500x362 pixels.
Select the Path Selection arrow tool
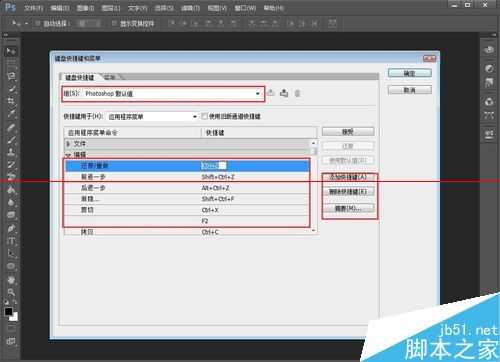[11, 254]
